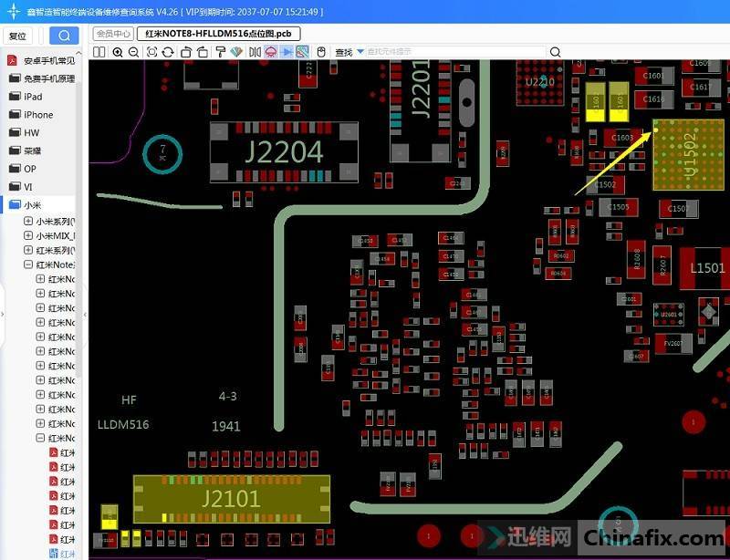
Task: Click the 复位 reset button
Action: pos(17,36)
